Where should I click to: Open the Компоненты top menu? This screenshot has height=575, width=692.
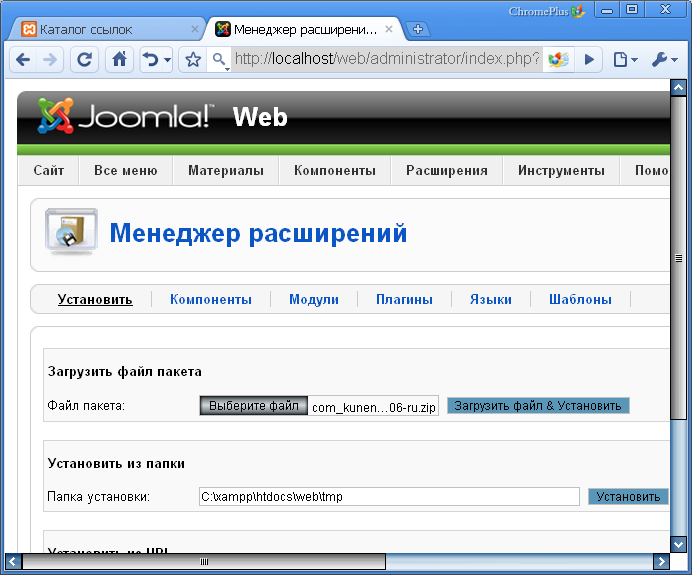click(x=335, y=170)
